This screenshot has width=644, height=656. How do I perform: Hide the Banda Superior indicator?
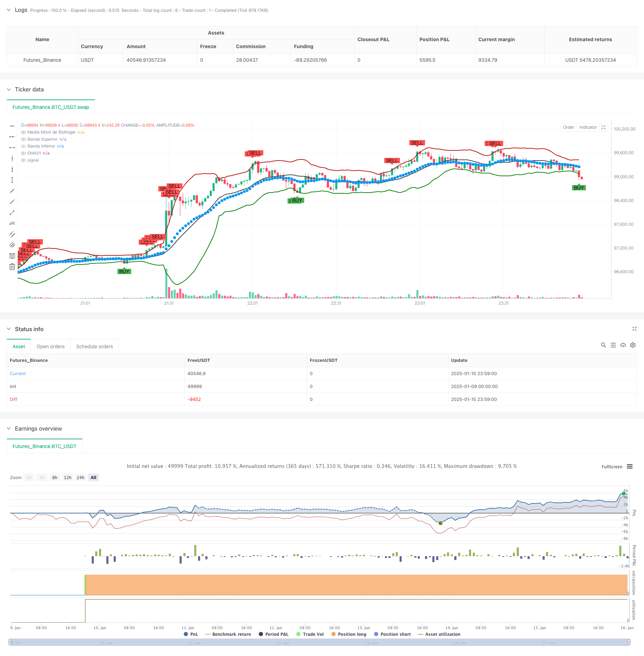23,139
